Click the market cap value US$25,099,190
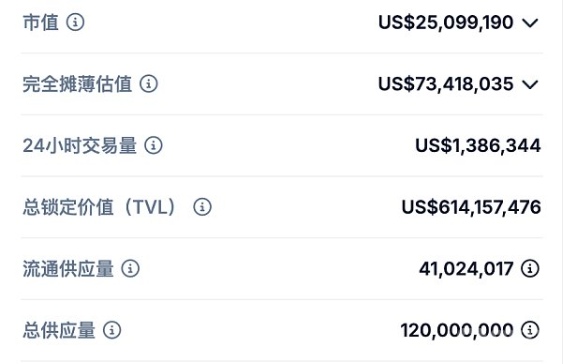566x364 pixels. point(446,22)
